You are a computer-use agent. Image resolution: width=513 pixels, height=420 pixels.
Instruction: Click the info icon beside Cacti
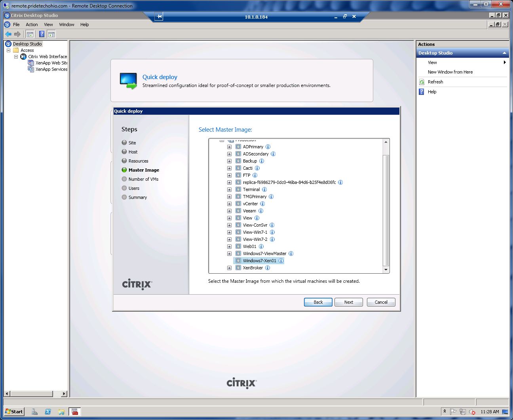[257, 168]
